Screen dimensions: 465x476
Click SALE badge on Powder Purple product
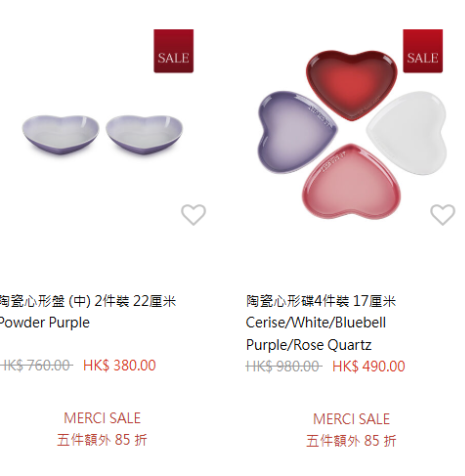click(x=173, y=51)
